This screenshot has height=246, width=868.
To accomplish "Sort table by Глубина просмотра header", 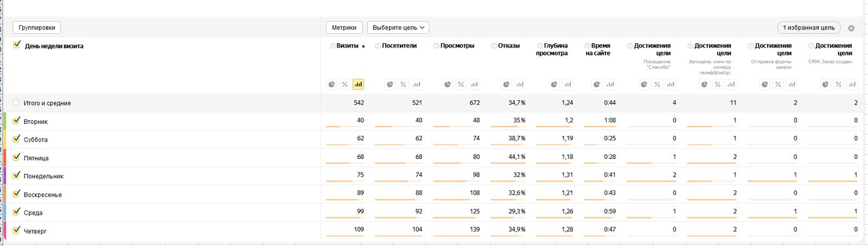I will 552,49.
